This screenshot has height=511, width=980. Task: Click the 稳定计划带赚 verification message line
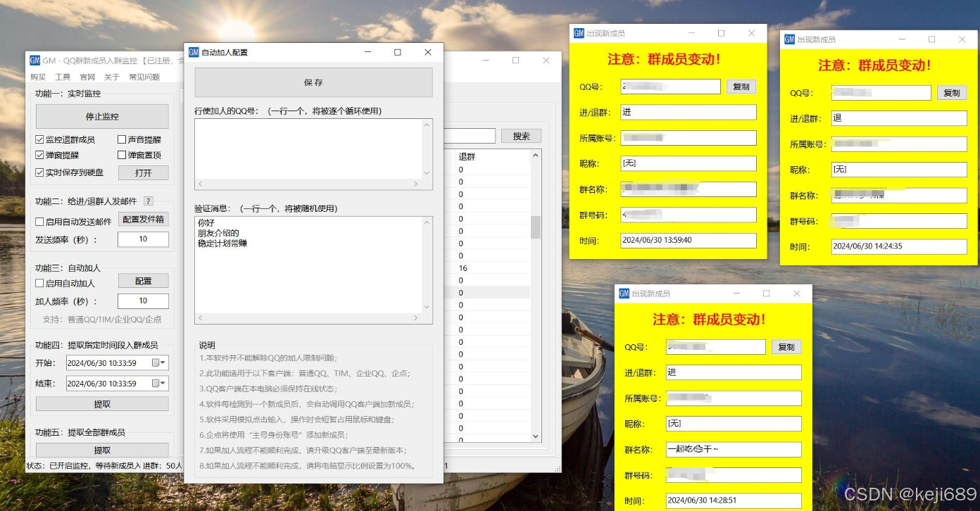222,244
